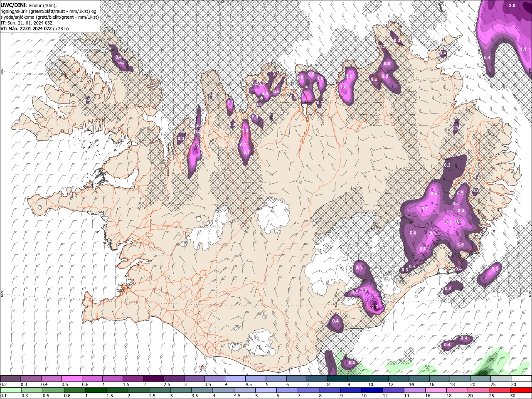532x399 pixels.
Task: Click the '1.2' snowfall value on map
Action: (x=245, y=131)
